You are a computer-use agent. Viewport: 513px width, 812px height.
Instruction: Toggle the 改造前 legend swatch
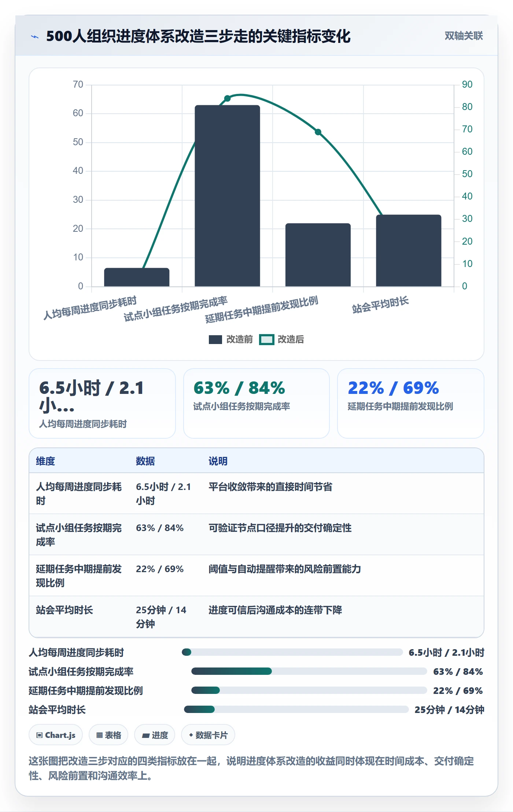(215, 340)
